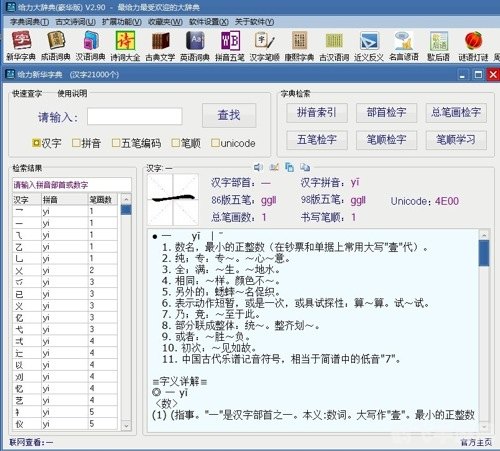Click the 部首检字 button
The width and height of the screenshot is (500, 451).
pos(387,113)
